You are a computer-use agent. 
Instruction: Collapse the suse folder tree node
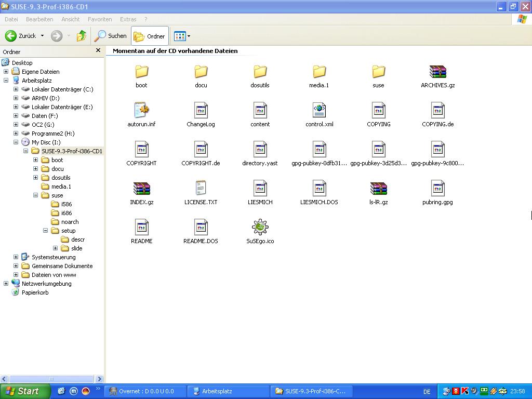coord(35,195)
